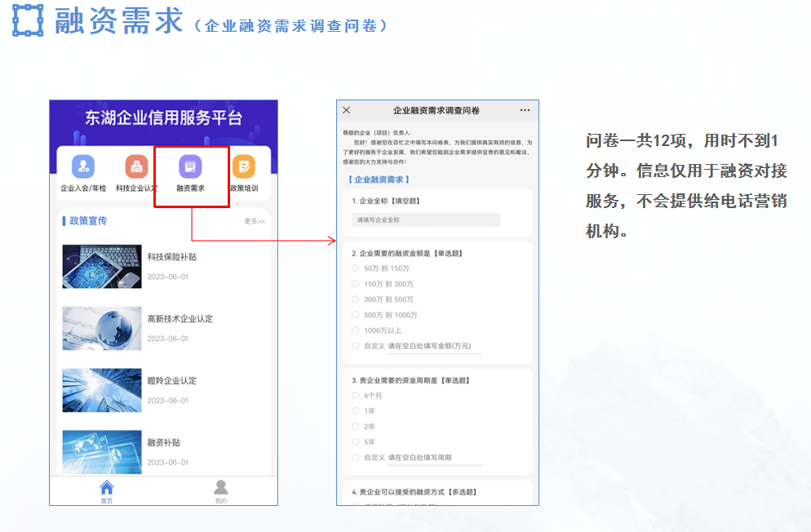Click 更多>> link in 政策宣传
Screen dimensions: 811x532
(x=255, y=221)
